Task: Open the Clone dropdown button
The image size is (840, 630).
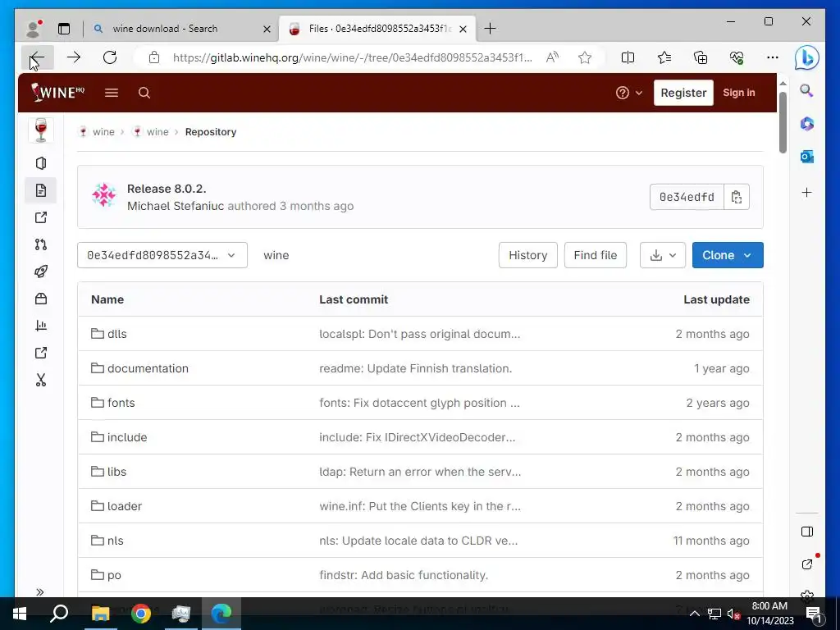Action: [x=728, y=255]
